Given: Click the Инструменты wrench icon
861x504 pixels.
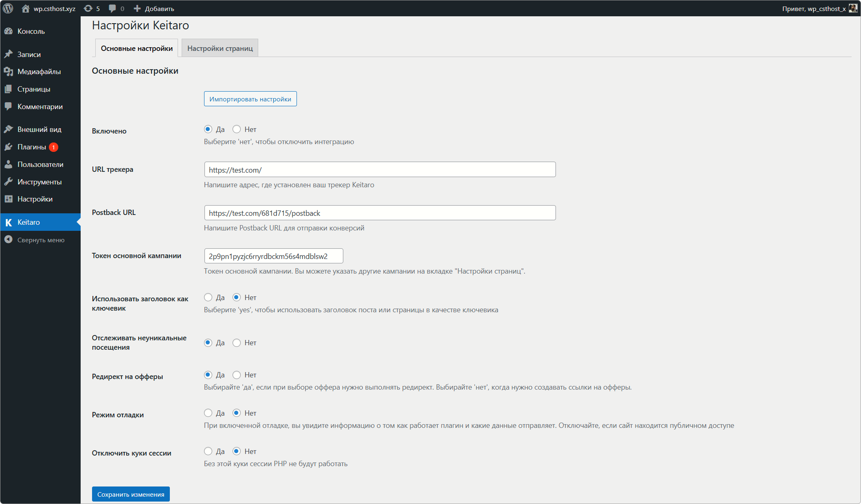Looking at the screenshot, I should point(8,182).
